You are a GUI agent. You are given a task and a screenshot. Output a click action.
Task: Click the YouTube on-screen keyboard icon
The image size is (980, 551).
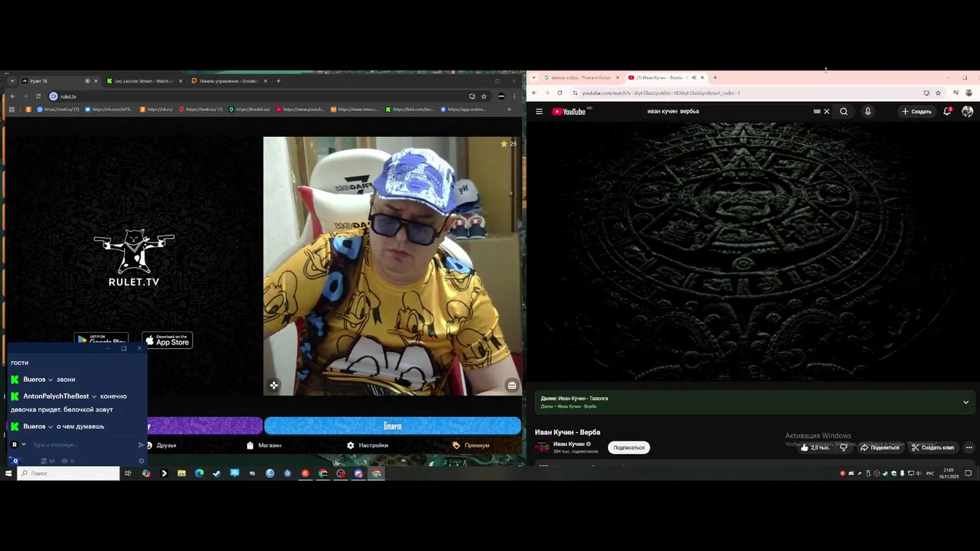pyautogui.click(x=817, y=111)
